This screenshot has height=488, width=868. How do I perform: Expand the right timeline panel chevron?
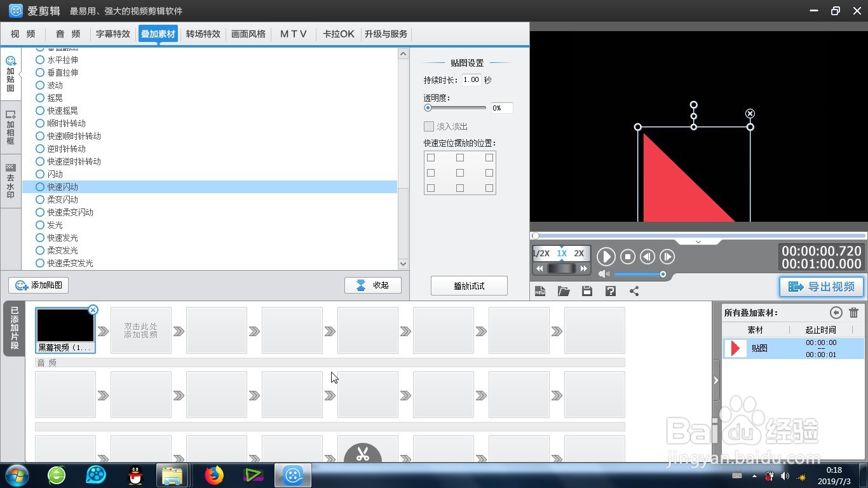pyautogui.click(x=715, y=379)
